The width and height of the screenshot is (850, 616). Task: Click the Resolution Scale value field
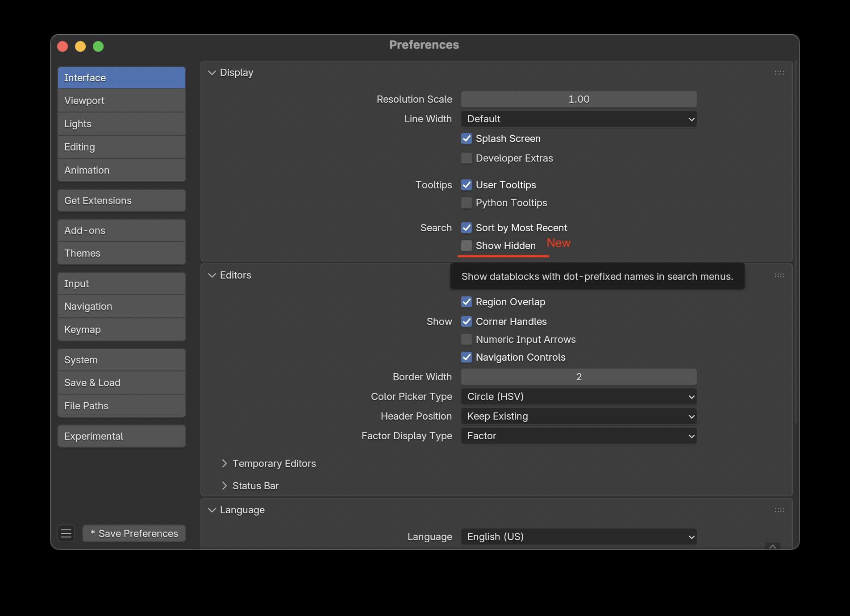(579, 99)
